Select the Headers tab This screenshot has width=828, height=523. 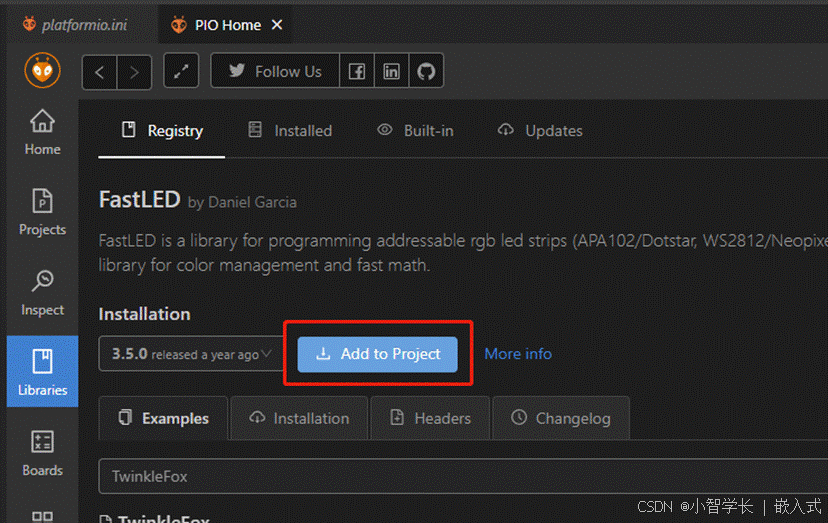tap(430, 418)
